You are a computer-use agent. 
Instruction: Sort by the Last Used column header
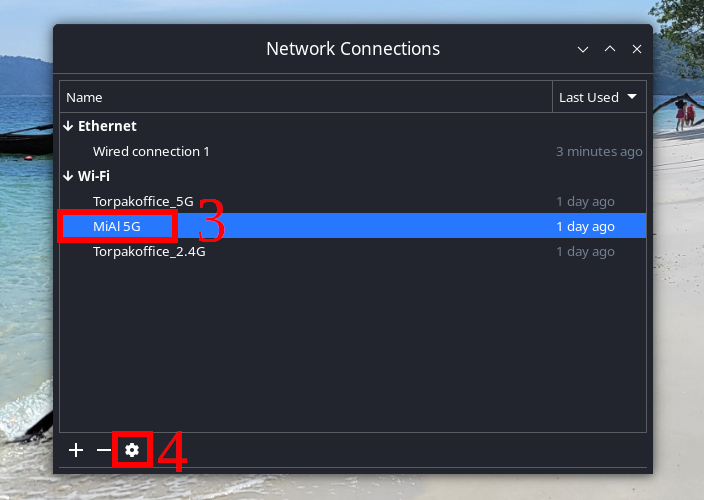pyautogui.click(x=589, y=97)
